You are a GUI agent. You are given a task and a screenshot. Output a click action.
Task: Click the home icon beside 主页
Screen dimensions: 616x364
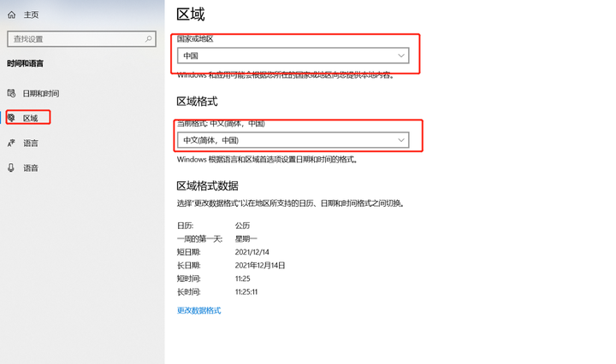(12, 15)
